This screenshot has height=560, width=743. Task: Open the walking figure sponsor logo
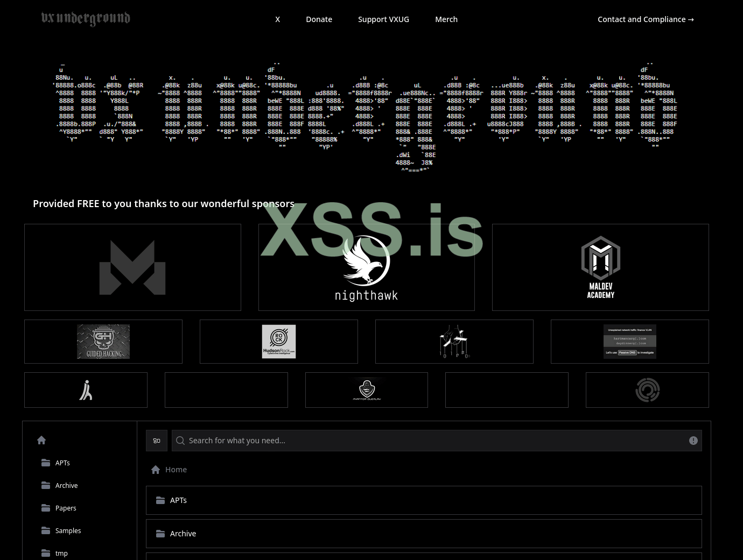pos(86,390)
